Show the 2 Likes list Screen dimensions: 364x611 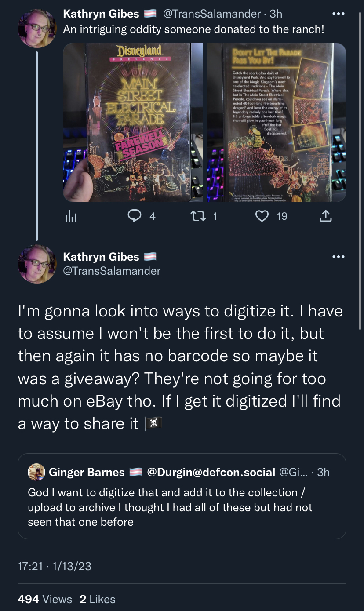98,599
